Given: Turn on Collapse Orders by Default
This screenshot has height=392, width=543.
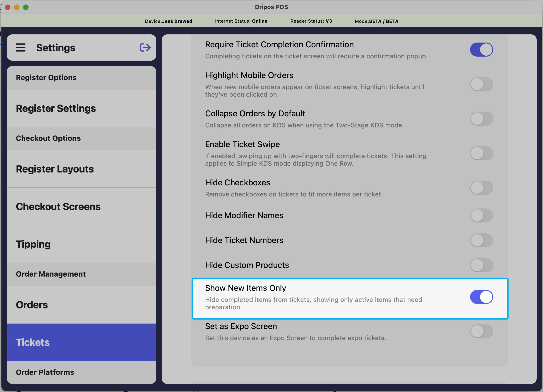Looking at the screenshot, I should [481, 119].
